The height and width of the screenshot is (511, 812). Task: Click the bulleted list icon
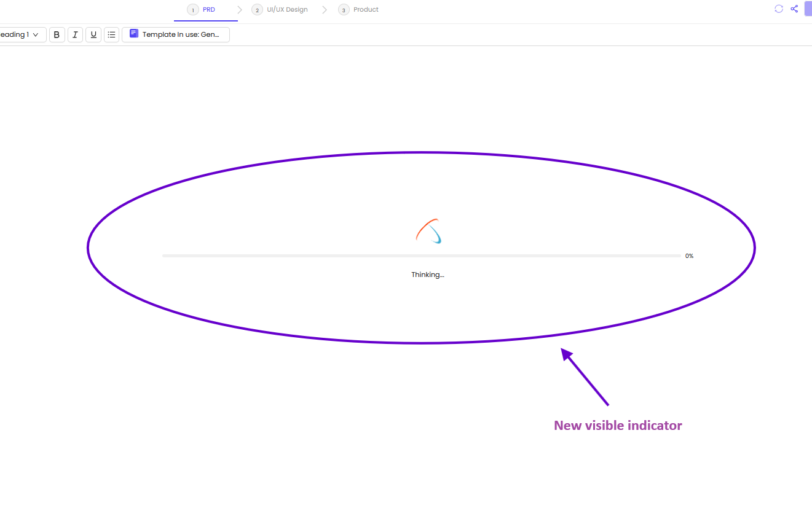point(111,34)
